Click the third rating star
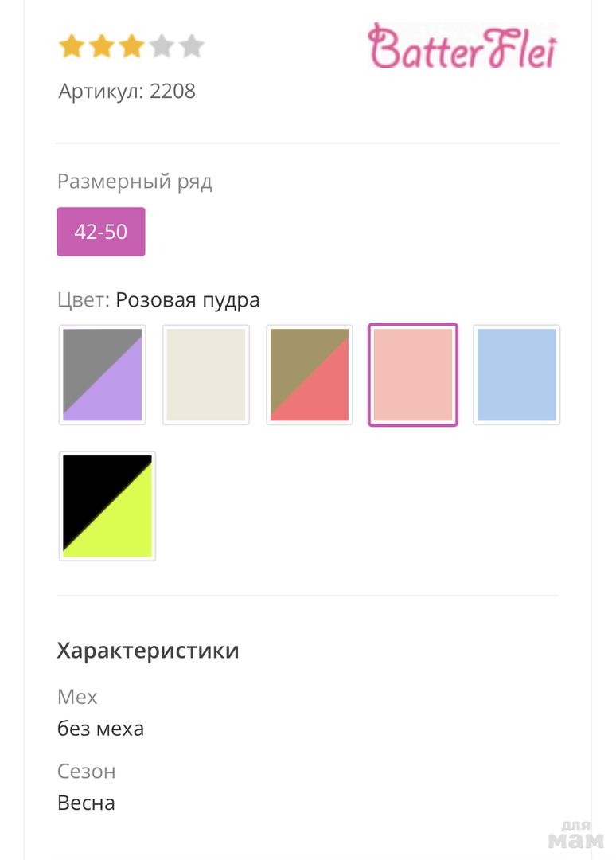 [131, 46]
